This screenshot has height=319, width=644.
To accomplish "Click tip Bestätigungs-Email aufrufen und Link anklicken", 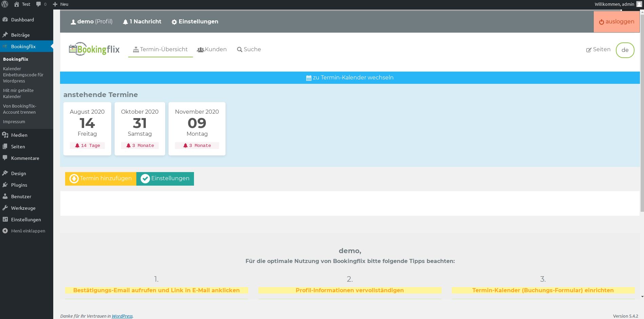I will point(156,290).
